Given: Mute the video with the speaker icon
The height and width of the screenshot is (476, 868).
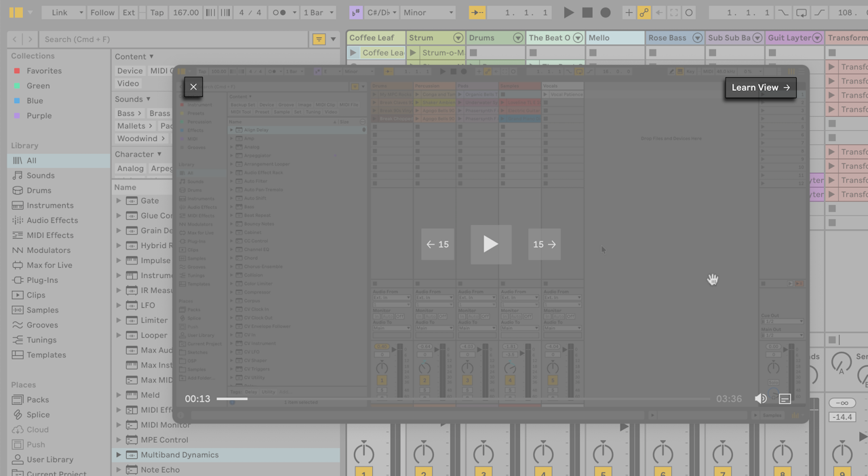Looking at the screenshot, I should (761, 399).
